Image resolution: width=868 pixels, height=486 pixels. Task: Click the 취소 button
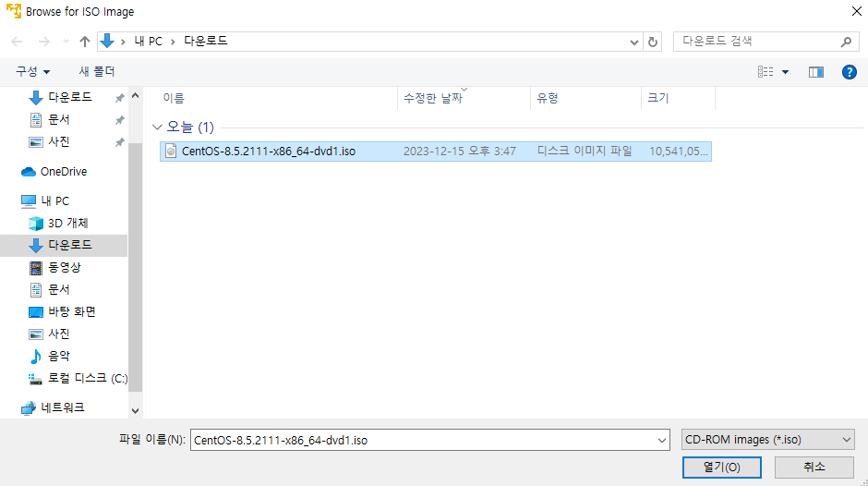(814, 468)
